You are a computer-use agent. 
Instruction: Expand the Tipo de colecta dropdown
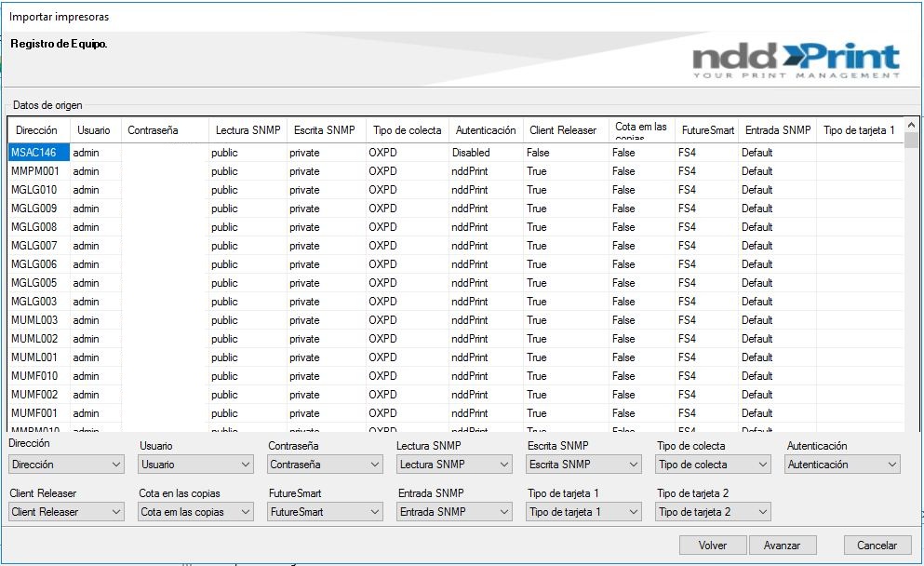point(713,465)
